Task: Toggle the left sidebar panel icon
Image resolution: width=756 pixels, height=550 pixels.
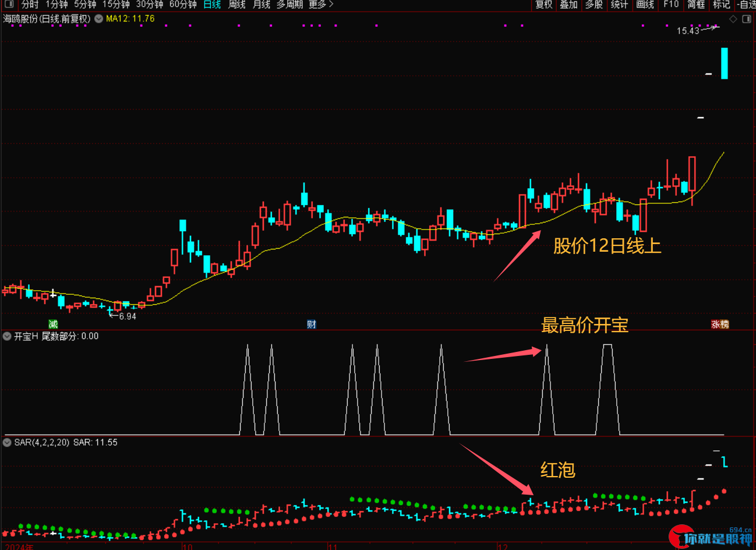Action: tap(9, 4)
